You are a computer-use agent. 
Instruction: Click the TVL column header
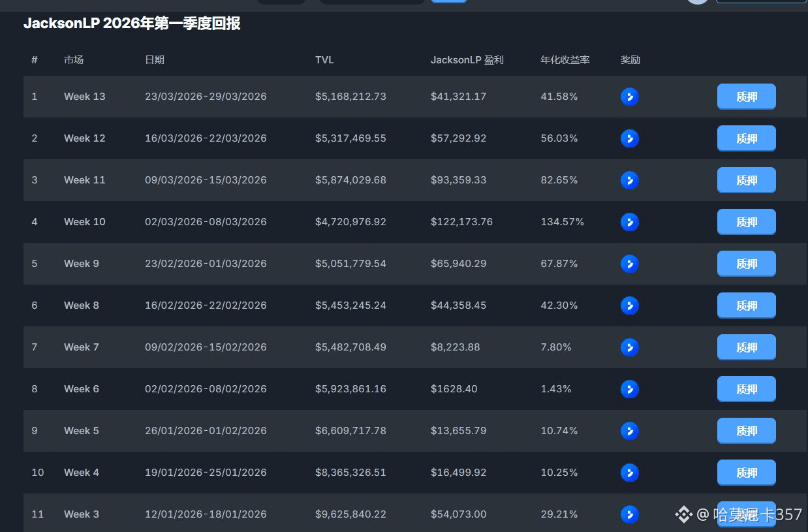[324, 60]
